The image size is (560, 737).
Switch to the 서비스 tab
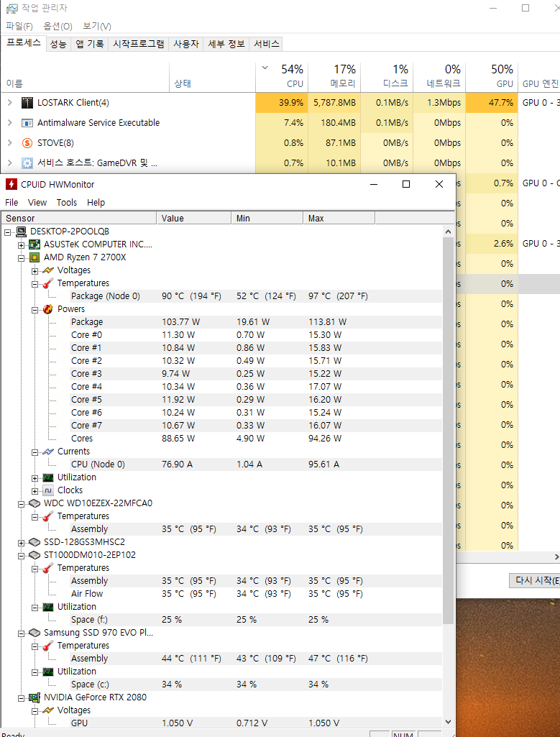click(267, 44)
